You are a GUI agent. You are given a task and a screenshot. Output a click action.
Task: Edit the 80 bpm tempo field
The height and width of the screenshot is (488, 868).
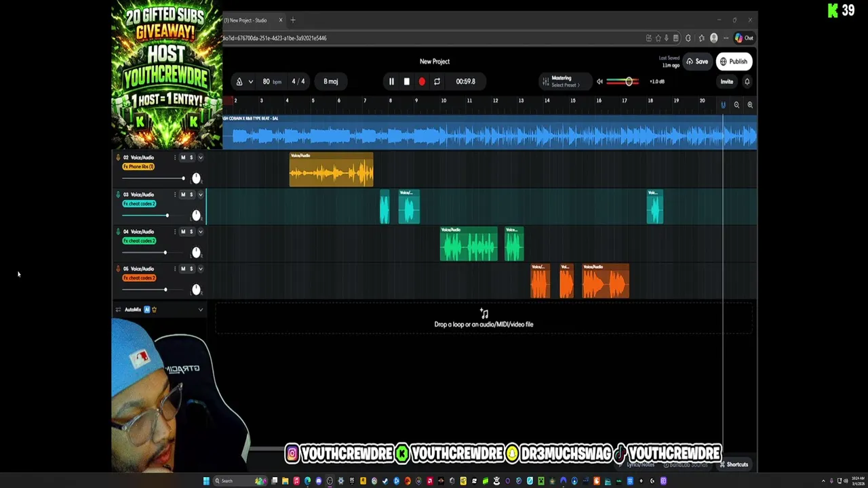pyautogui.click(x=271, y=81)
